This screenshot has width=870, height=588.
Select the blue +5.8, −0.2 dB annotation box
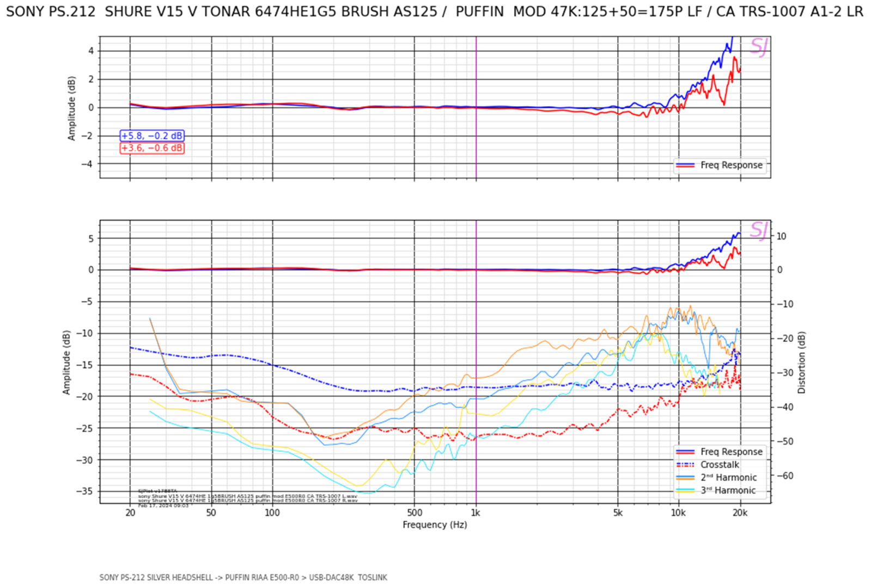(152, 136)
